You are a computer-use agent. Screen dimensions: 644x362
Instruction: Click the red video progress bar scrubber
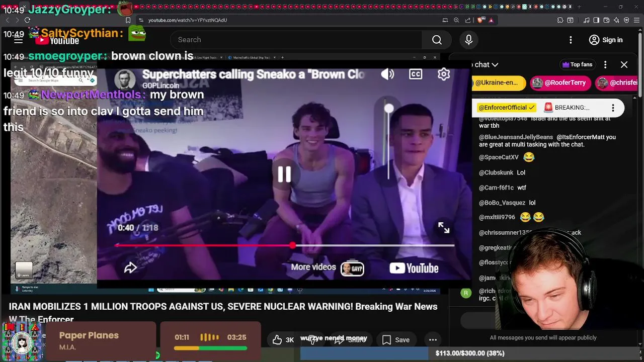click(x=293, y=245)
